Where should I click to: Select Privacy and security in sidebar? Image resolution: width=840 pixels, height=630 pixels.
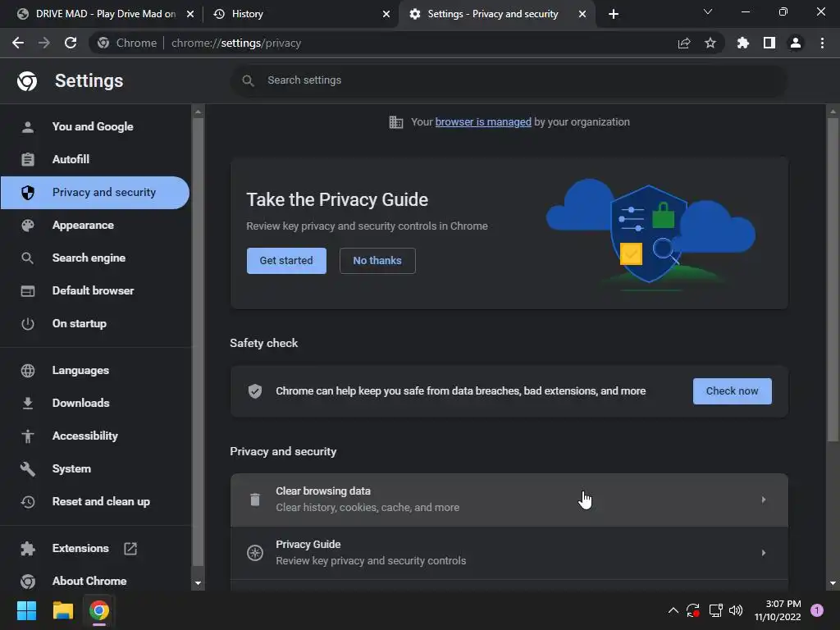pyautogui.click(x=95, y=192)
